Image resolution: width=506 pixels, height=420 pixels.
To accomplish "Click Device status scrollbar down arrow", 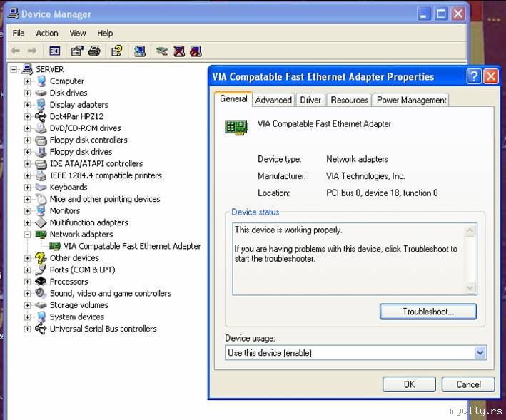I will (470, 287).
